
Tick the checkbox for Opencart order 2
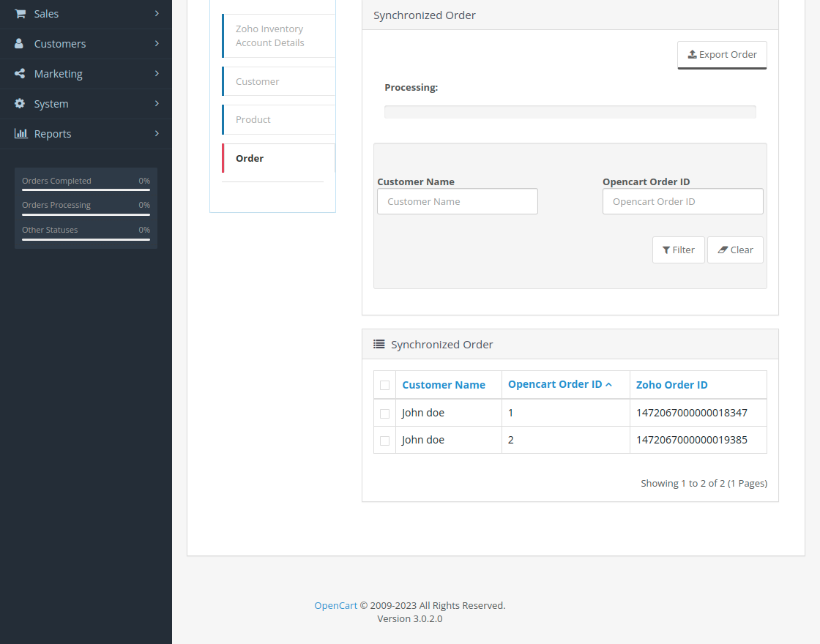tap(384, 440)
